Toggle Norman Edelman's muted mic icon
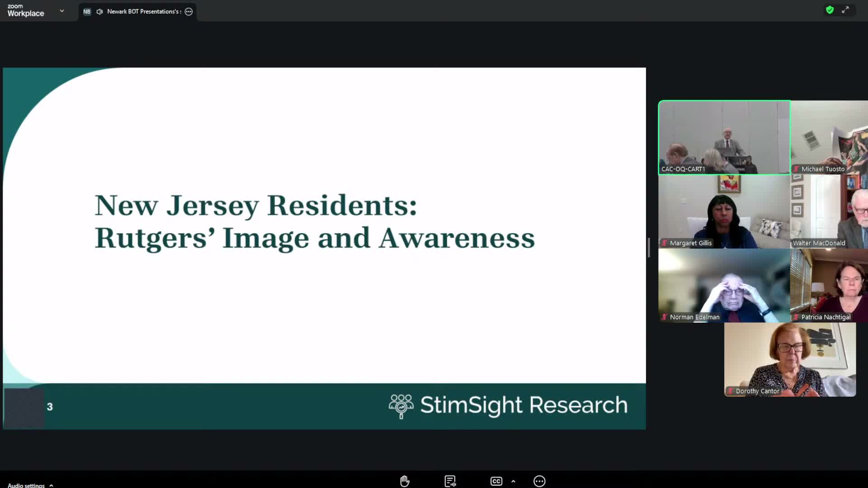The width and height of the screenshot is (868, 488). [x=665, y=317]
